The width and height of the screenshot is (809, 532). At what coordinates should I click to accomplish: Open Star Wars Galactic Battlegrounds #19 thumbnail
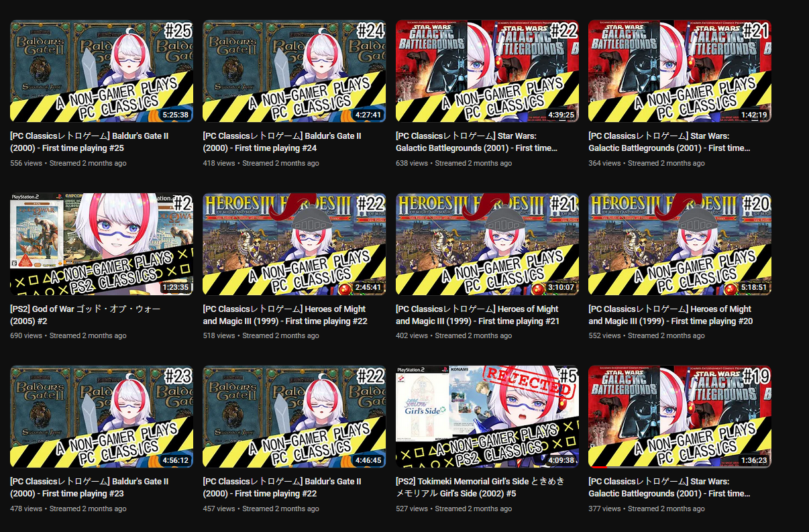pos(680,417)
